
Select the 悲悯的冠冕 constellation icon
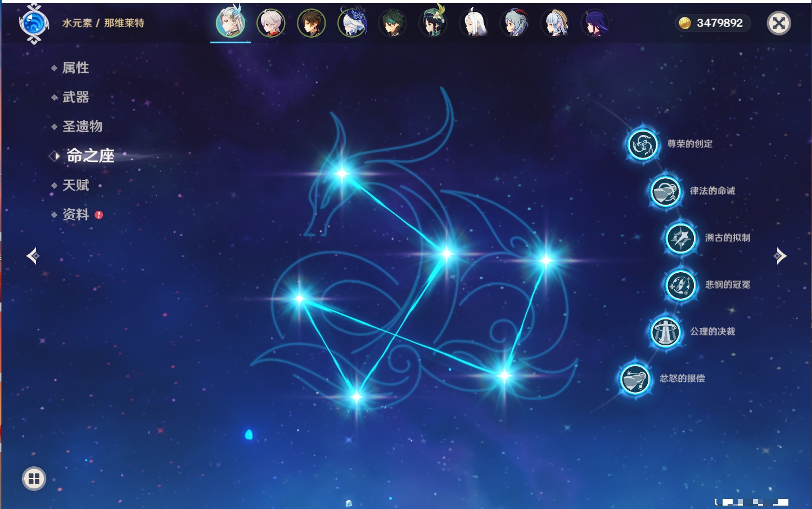681,285
